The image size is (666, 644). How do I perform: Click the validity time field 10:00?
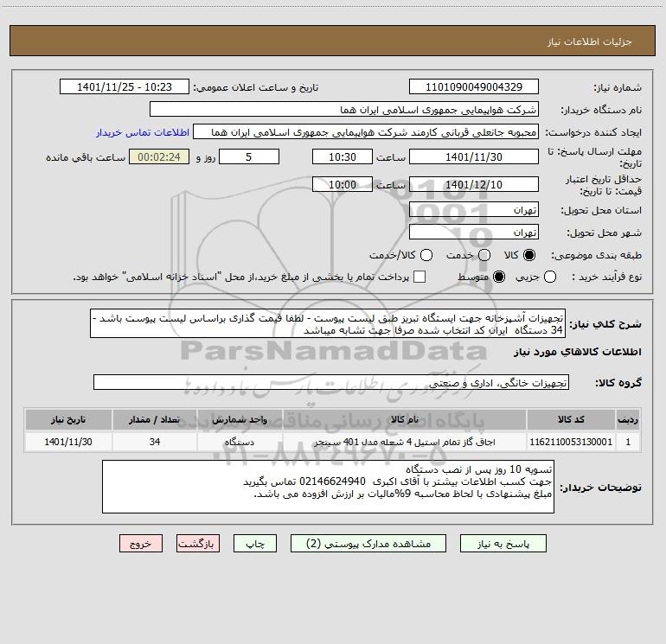tap(343, 185)
